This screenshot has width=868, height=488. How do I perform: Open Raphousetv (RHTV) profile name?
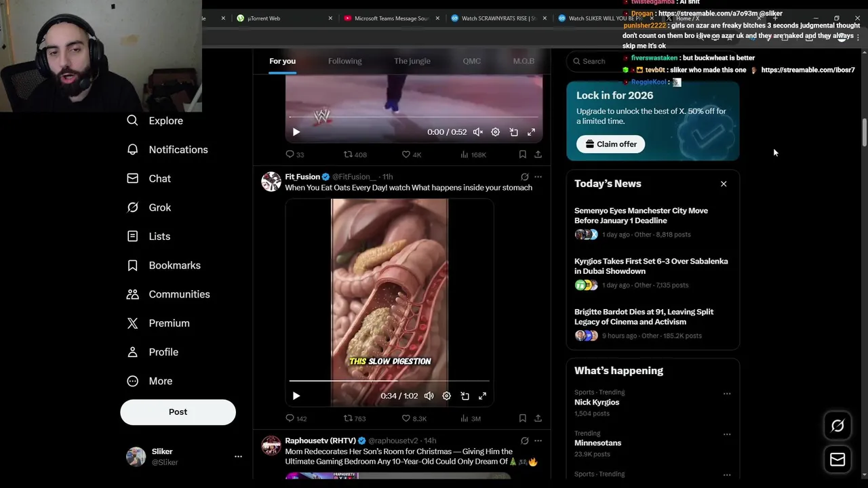(320, 441)
